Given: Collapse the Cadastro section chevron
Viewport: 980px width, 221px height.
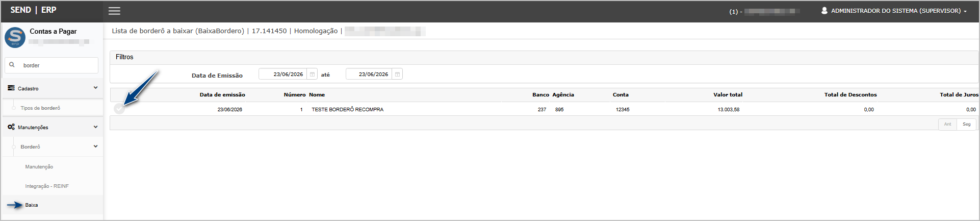Looking at the screenshot, I should (x=95, y=88).
